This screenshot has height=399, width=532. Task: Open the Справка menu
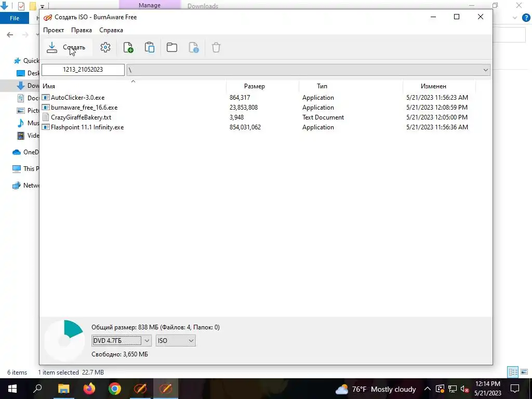111,30
